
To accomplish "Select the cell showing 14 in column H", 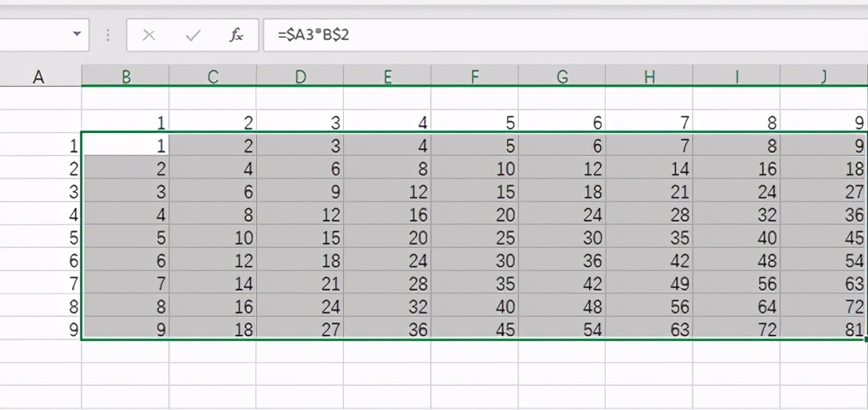I will click(x=648, y=167).
